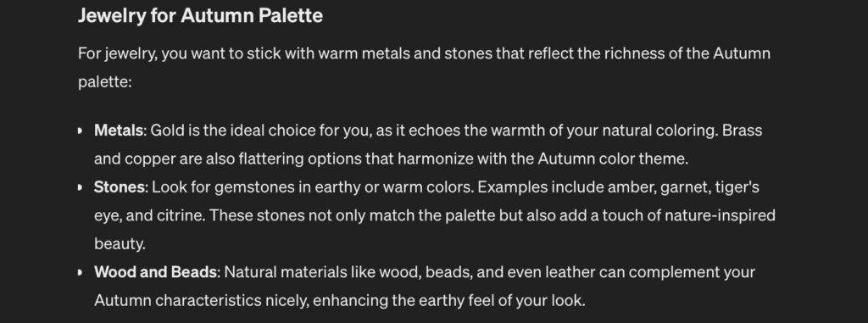This screenshot has width=868, height=323.
Task: Click the word "beauty." ending the Stones item
Action: 120,244
